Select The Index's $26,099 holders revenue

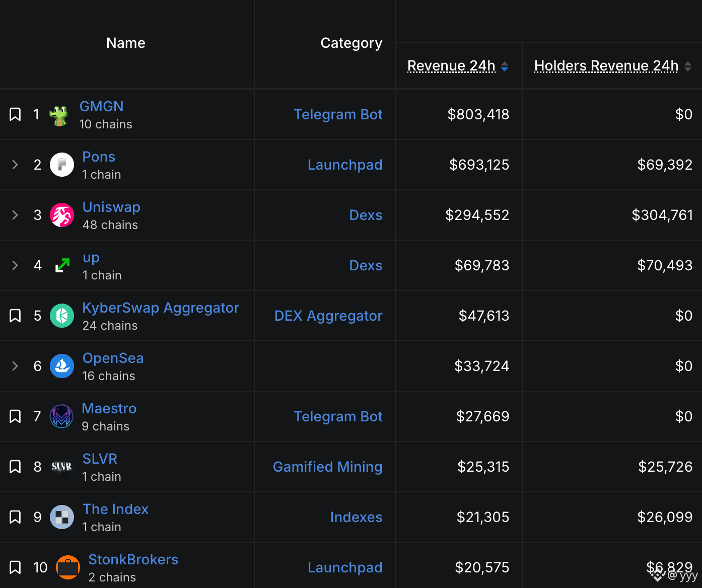click(x=665, y=517)
